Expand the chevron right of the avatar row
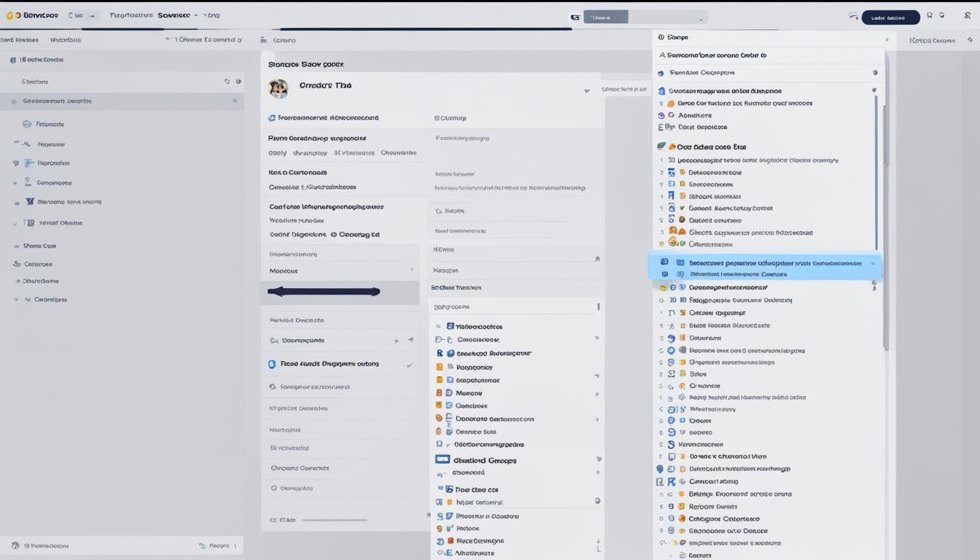Screen dimensions: 980x560 point(586,91)
